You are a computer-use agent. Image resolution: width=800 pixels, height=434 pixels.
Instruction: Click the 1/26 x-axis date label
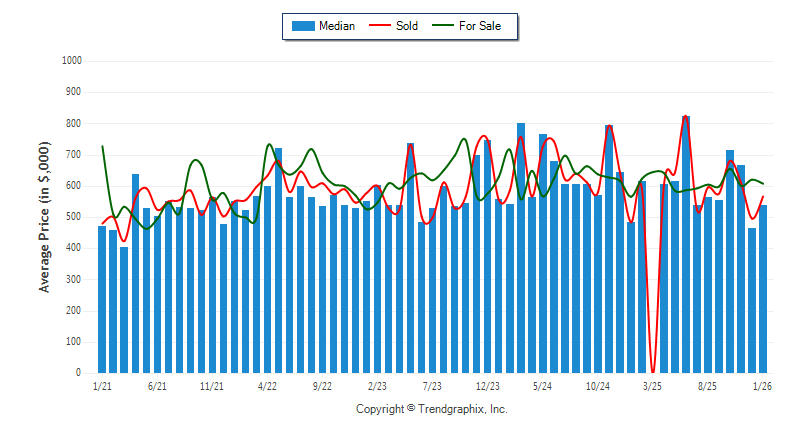(x=762, y=385)
